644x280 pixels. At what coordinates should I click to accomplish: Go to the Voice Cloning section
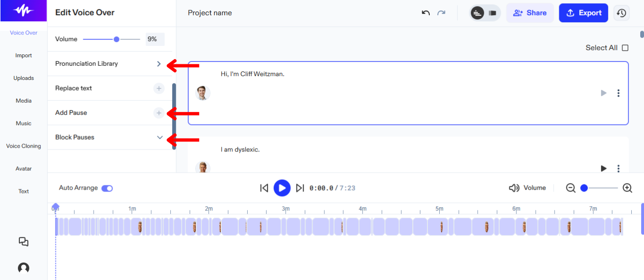coord(23,146)
